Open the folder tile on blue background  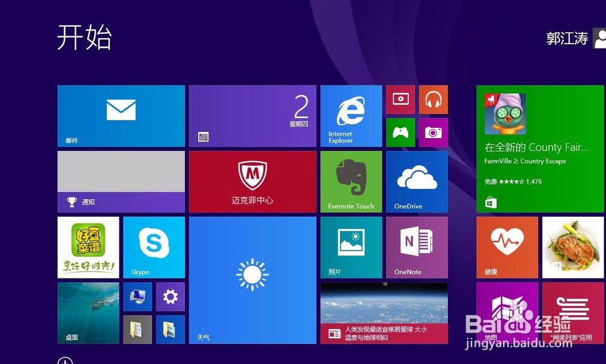(x=170, y=329)
